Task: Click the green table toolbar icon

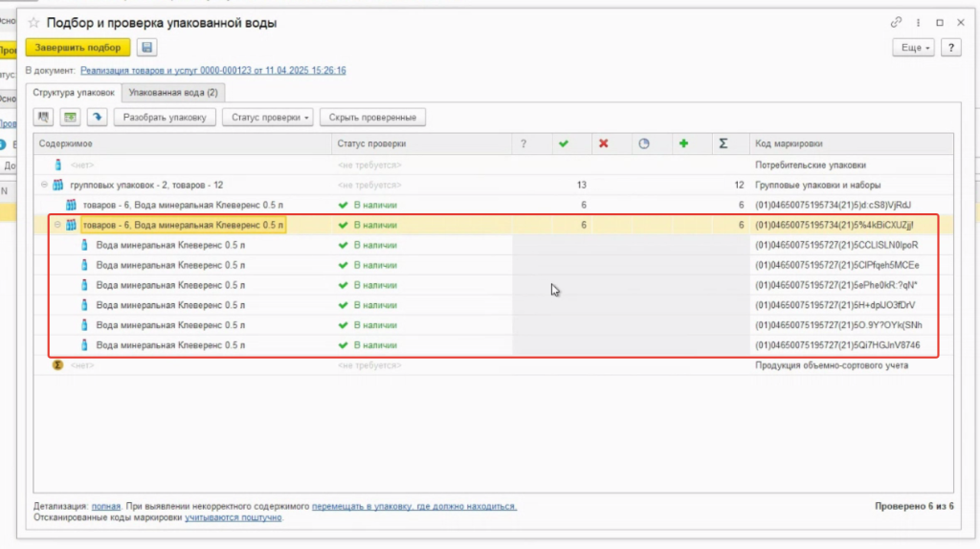Action: point(69,118)
